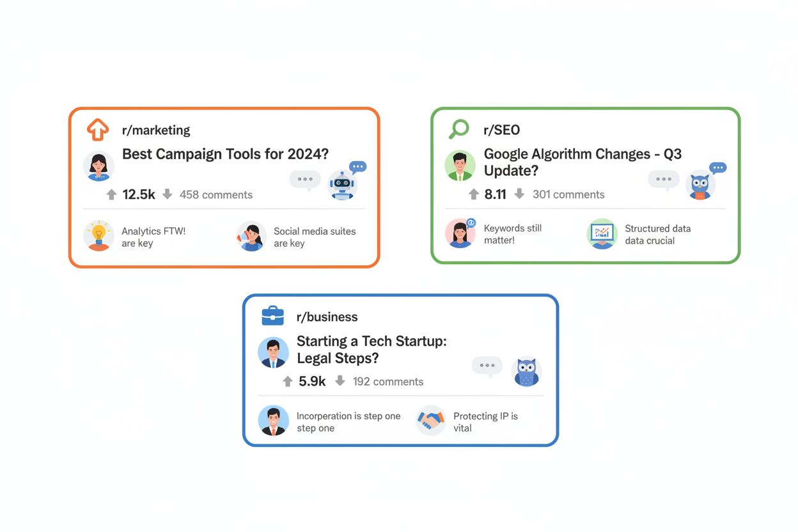
Task: Open the 192 comments link
Action: pos(388,382)
